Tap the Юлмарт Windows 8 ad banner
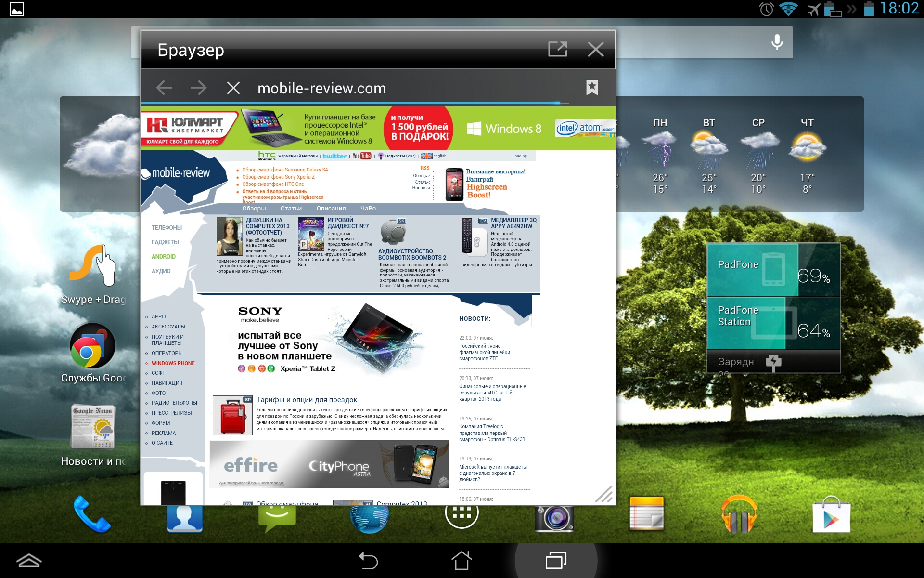The height and width of the screenshot is (578, 924). click(x=378, y=128)
